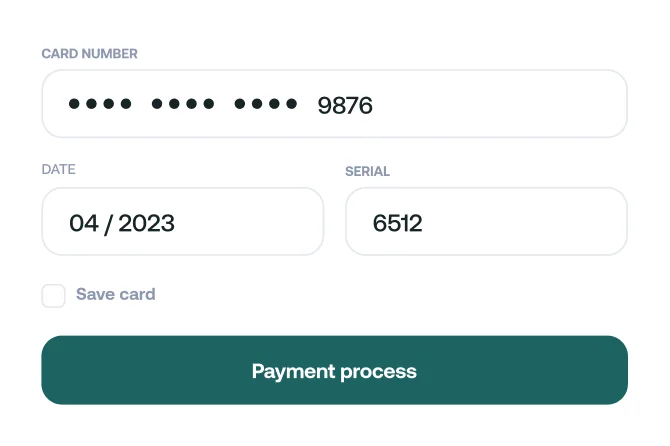Click the last four digits 9876
The height and width of the screenshot is (446, 670).
[x=345, y=105]
